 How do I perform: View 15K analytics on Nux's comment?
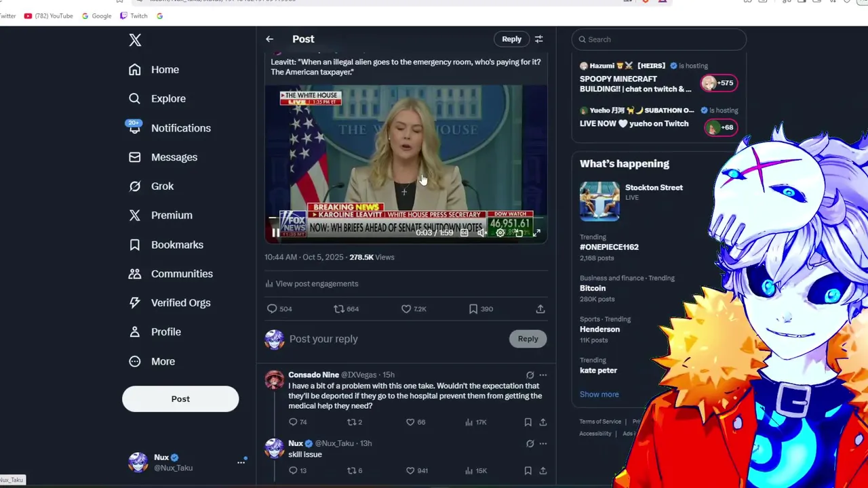click(x=475, y=470)
